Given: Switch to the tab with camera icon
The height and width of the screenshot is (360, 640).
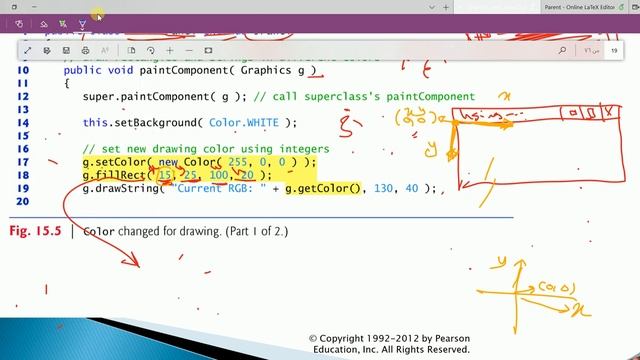Looking at the screenshot, I should click(634, 7).
